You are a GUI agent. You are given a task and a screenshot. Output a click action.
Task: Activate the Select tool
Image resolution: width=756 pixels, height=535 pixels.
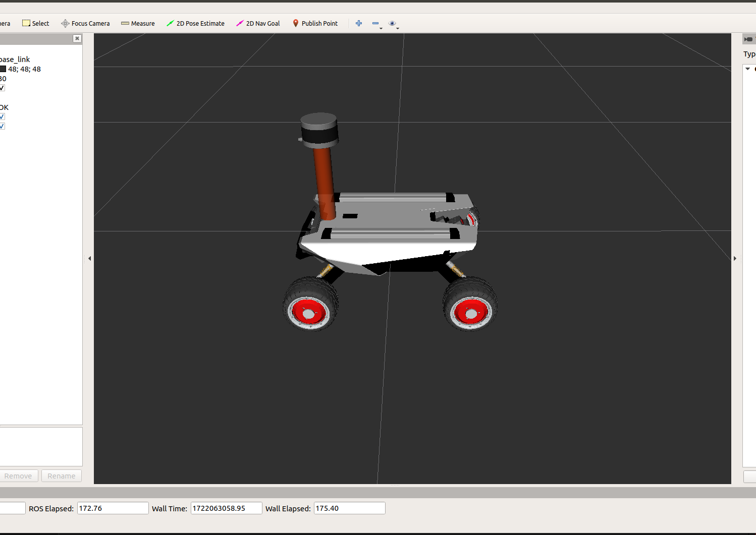click(35, 23)
